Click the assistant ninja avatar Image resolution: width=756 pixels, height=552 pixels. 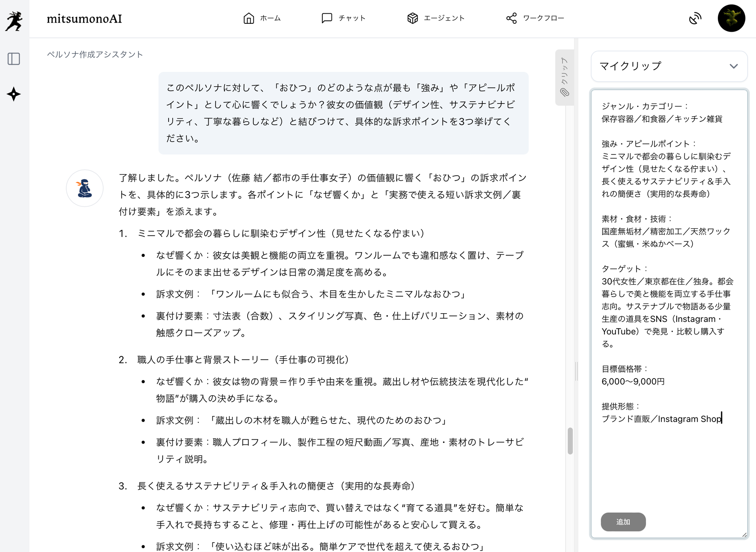[85, 188]
